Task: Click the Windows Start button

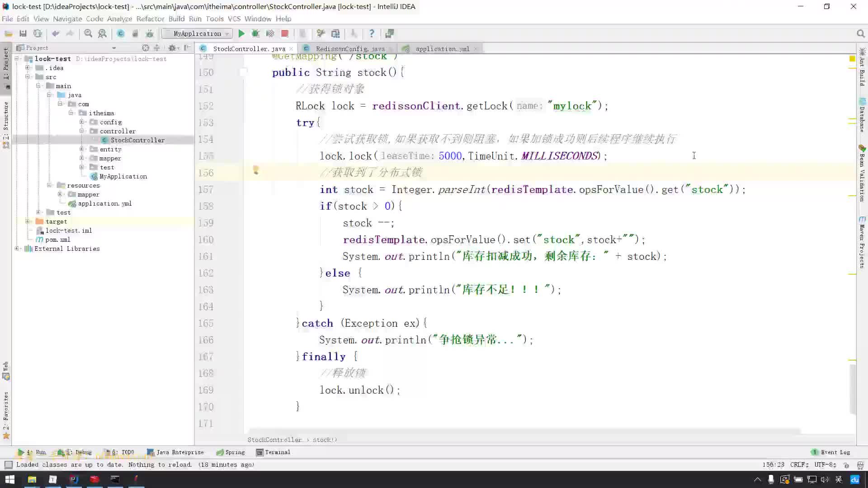Action: (x=10, y=479)
